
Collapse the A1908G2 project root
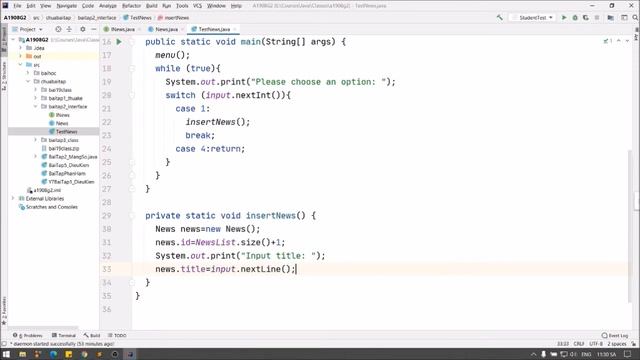click(13, 40)
